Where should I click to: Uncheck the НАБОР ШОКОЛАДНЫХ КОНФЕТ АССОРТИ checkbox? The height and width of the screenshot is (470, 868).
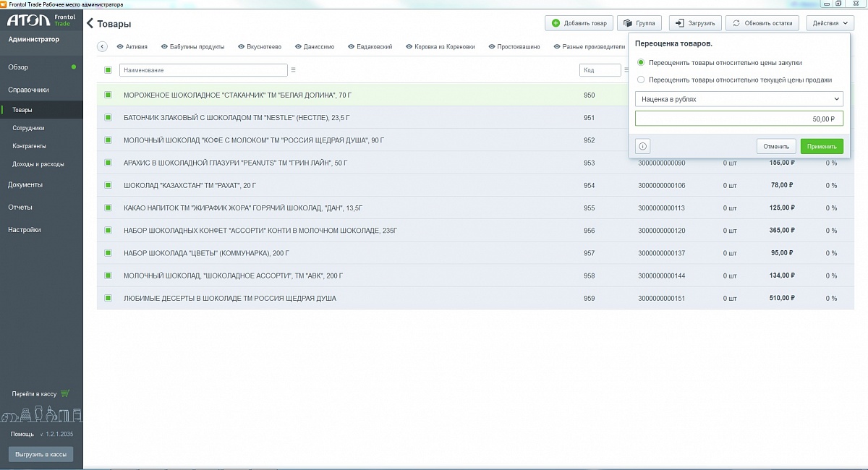108,231
